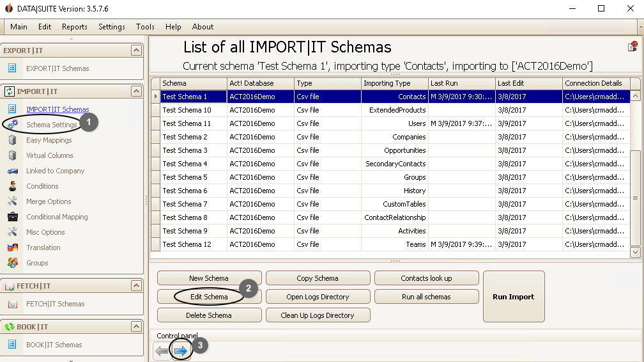644x362 pixels.
Task: Sort by the Connection Details column header
Action: [x=596, y=83]
